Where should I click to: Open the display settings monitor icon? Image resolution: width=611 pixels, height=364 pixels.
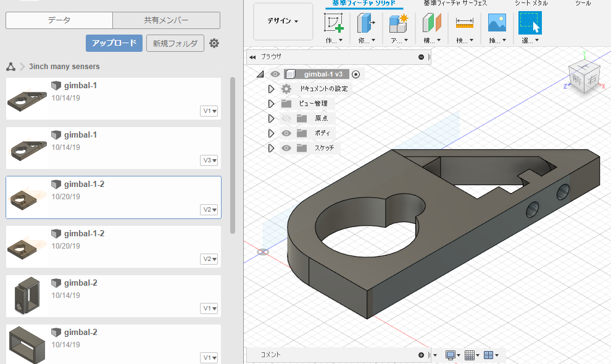point(451,355)
